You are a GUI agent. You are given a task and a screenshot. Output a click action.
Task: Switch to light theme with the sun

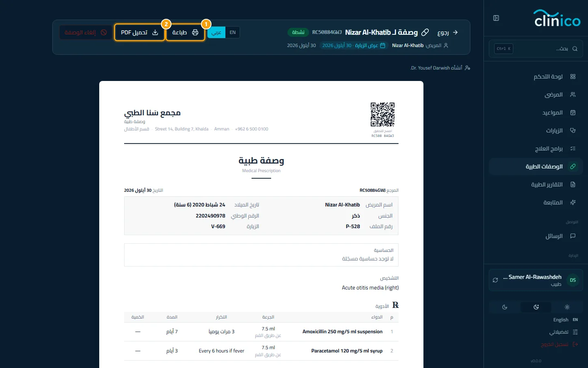567,307
